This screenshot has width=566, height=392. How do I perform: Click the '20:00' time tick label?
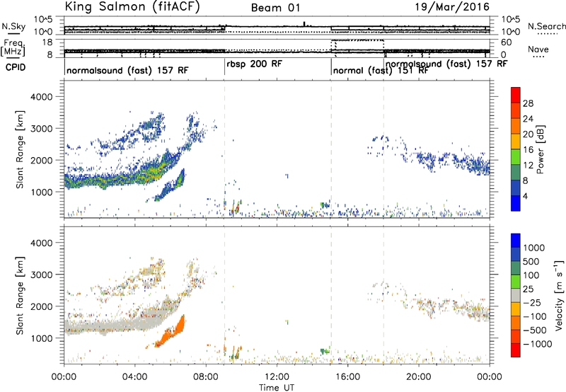pos(418,377)
